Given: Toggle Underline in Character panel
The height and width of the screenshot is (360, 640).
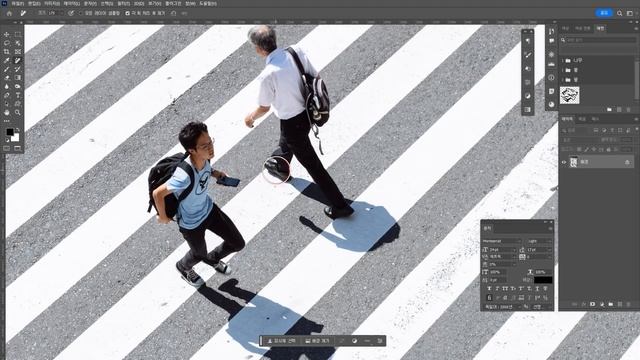Looking at the screenshot, I should (537, 289).
